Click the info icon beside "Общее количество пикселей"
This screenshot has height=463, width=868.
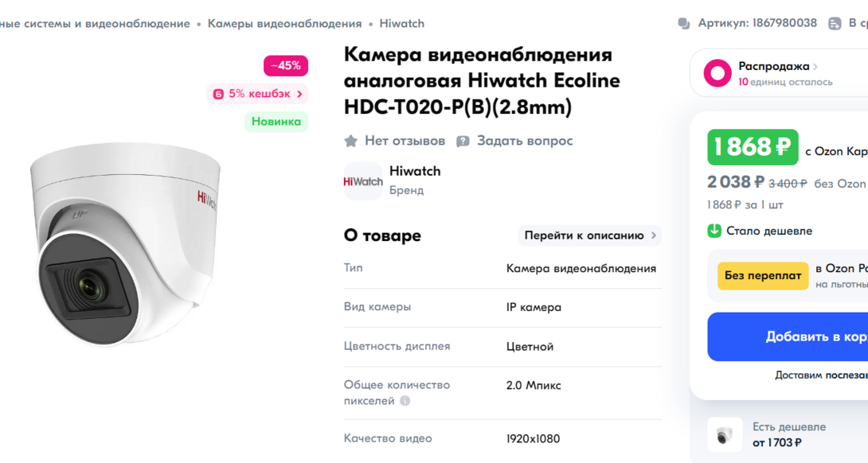405,401
